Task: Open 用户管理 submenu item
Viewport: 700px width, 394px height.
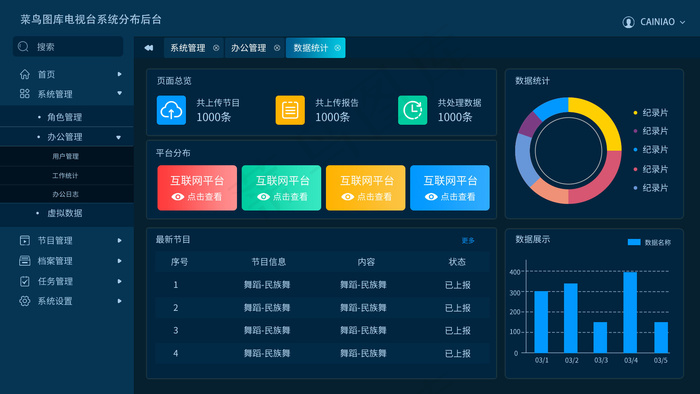Action: (x=65, y=156)
